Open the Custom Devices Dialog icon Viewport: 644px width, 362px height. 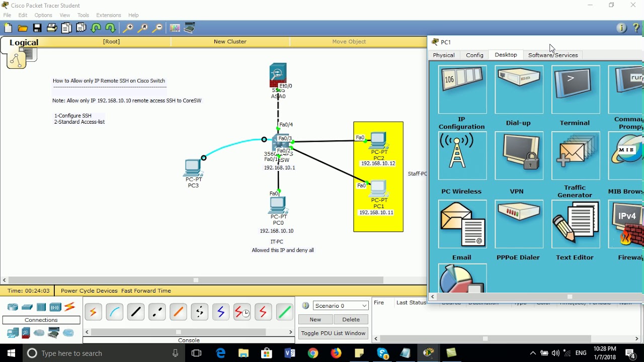(189, 28)
